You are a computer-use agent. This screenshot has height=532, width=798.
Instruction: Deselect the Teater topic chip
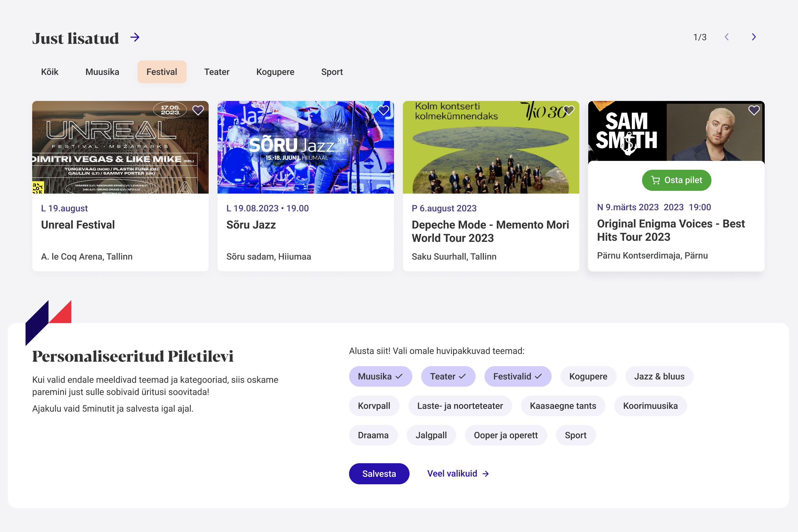[448, 376]
